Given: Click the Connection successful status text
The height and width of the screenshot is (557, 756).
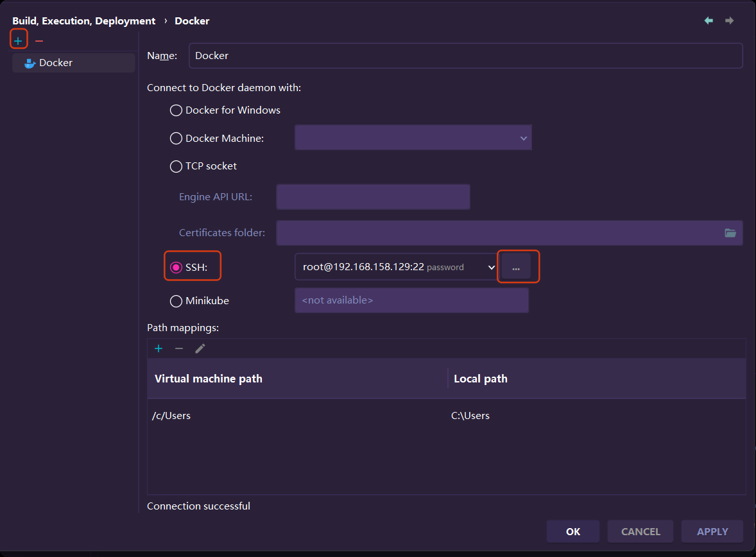Looking at the screenshot, I should click(199, 506).
